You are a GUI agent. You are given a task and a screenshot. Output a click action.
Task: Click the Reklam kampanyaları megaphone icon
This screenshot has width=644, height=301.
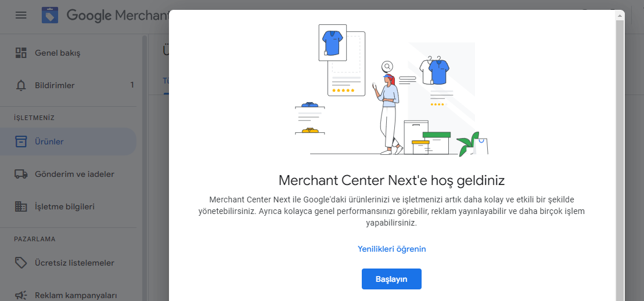21,295
